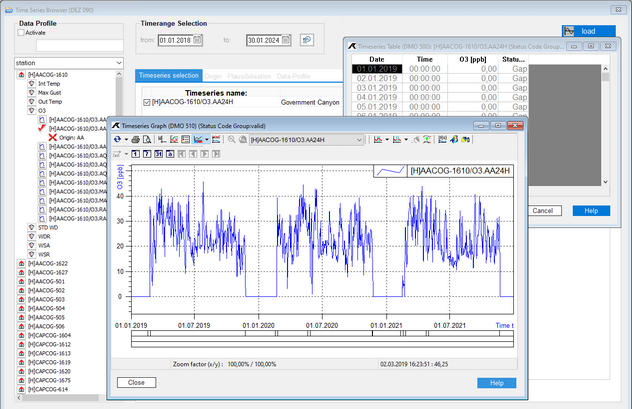632x409 pixels.
Task: Select the 02.01.2019 date cell in the table
Action: click(x=377, y=78)
